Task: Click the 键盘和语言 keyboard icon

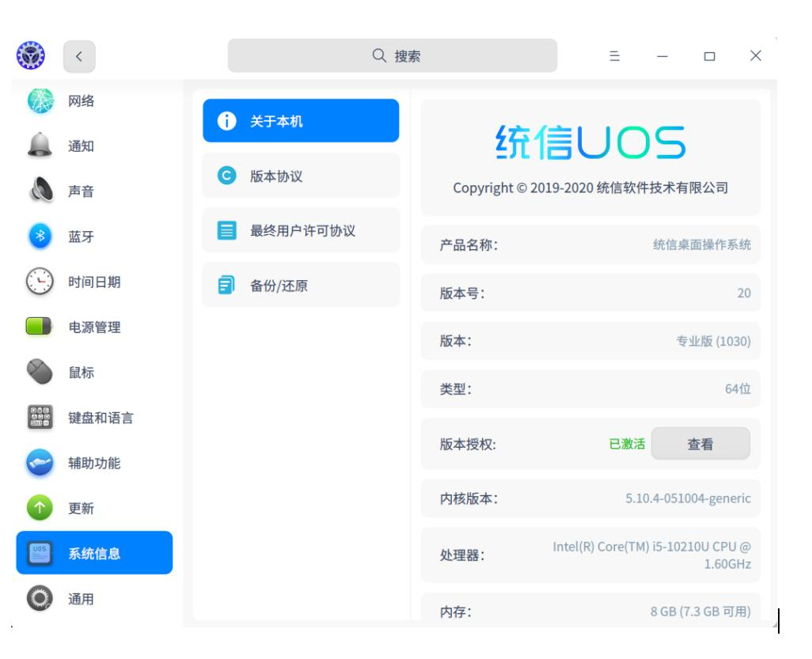Action: (40, 417)
